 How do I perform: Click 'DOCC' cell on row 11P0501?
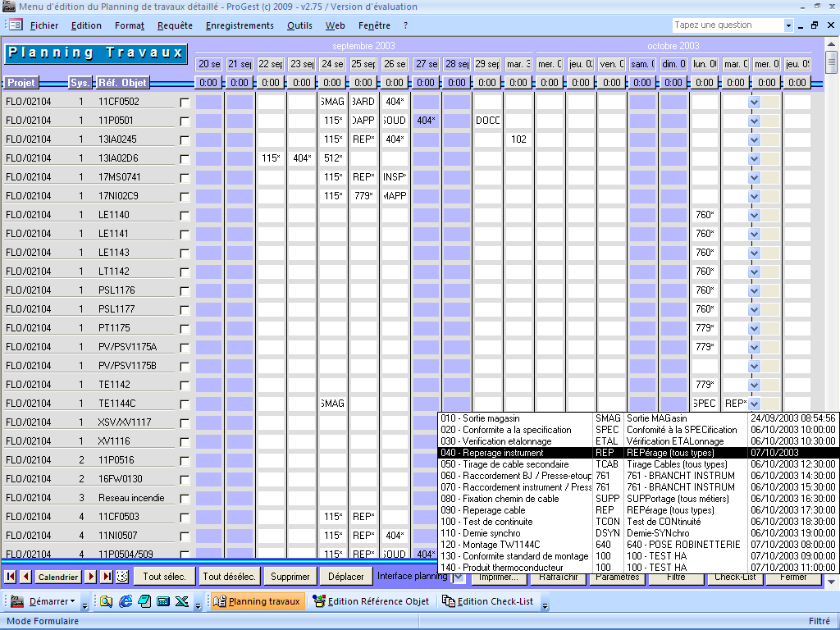(487, 121)
